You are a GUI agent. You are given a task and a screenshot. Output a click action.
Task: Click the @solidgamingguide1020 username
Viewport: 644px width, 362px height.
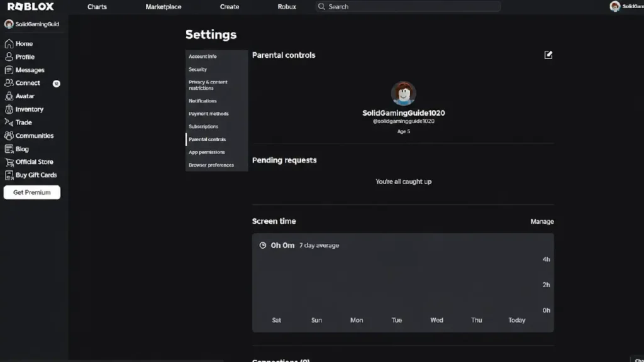(403, 121)
